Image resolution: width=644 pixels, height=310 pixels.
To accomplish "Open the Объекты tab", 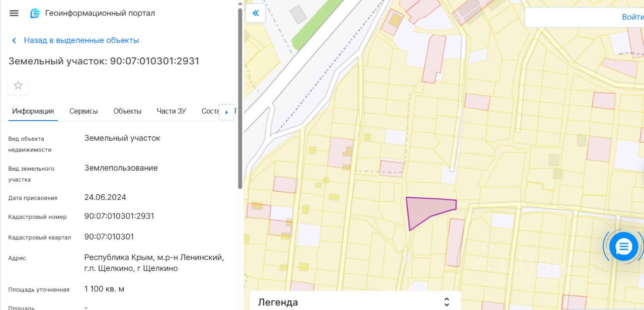I will tap(127, 111).
